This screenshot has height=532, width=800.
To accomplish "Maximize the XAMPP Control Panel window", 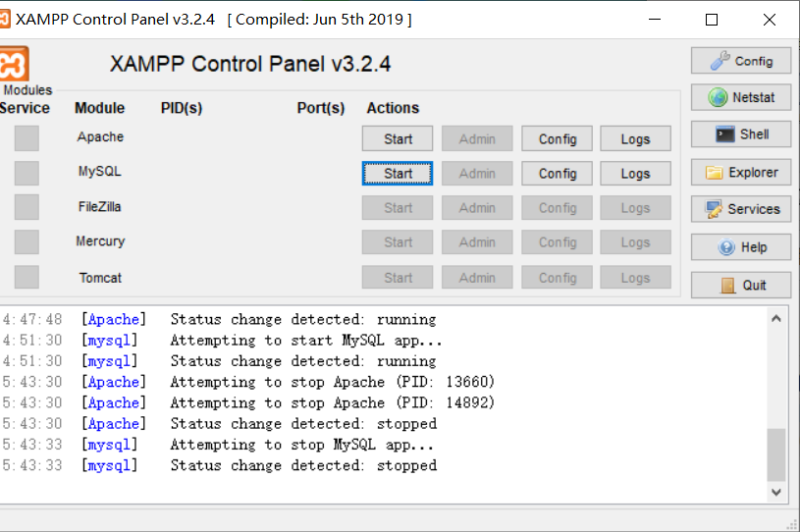I will (x=712, y=20).
